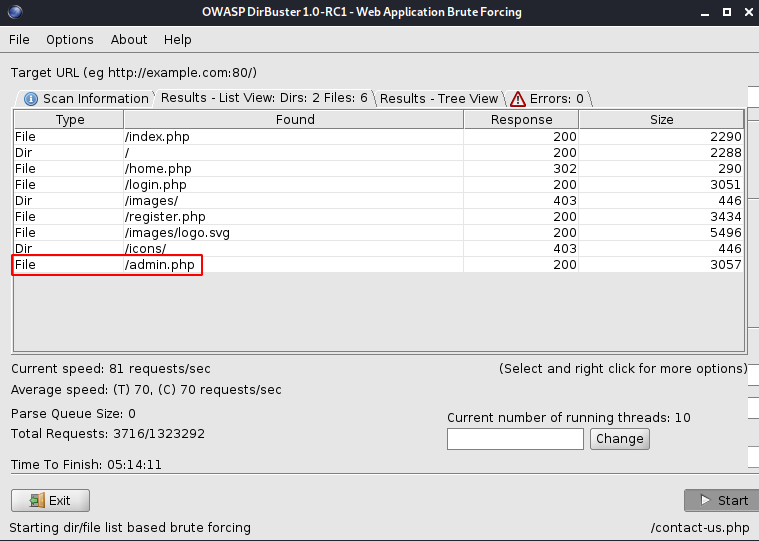Select the root / directory row
759x541 pixels.
point(379,152)
